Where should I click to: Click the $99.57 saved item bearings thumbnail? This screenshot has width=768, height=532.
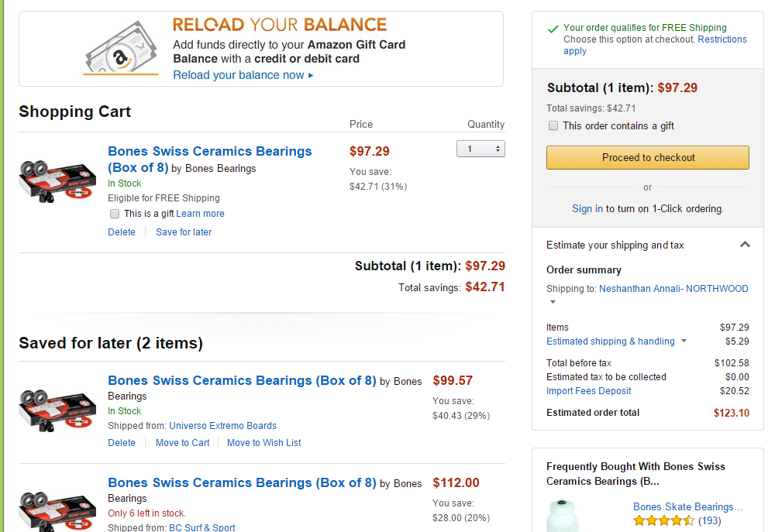[57, 407]
